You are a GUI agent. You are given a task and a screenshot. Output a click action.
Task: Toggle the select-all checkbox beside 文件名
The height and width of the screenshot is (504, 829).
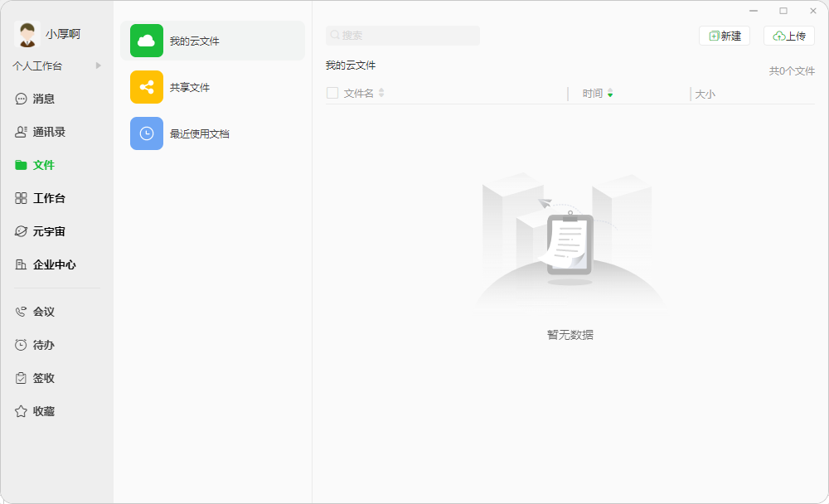coord(332,93)
